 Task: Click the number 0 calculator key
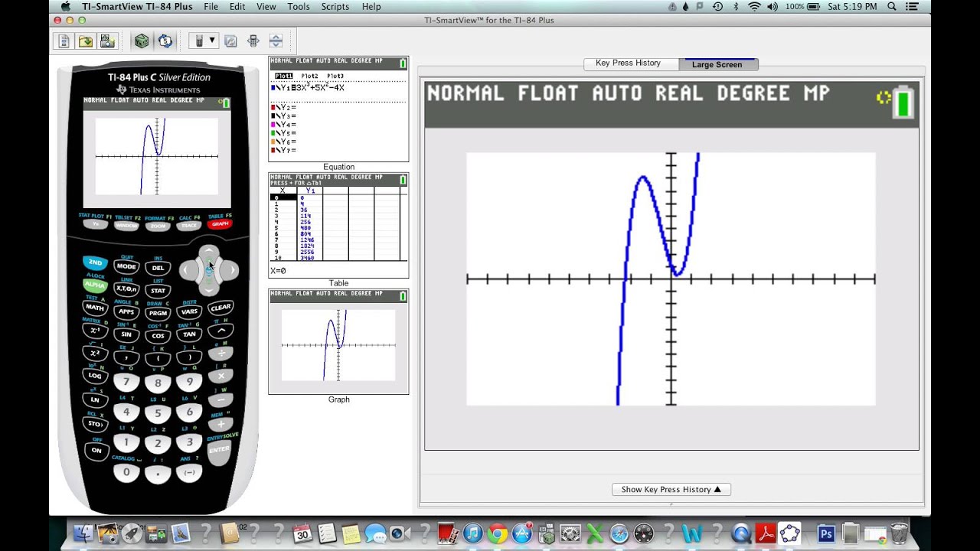pyautogui.click(x=126, y=472)
